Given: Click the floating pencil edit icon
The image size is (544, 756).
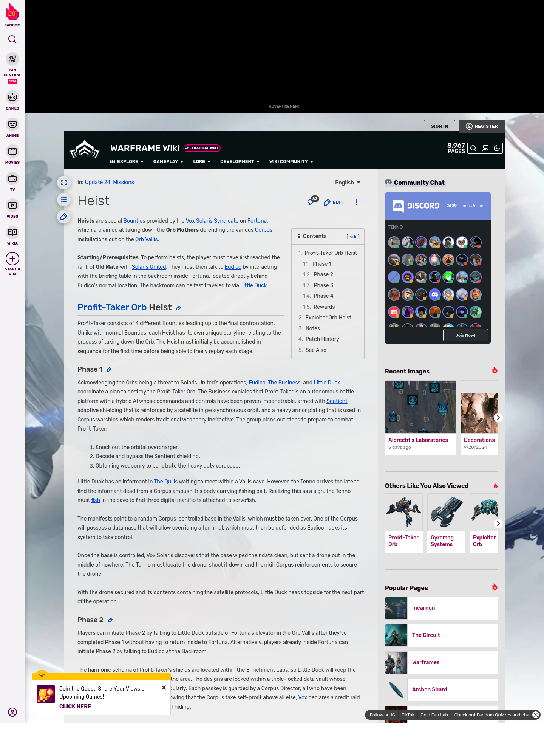Looking at the screenshot, I should (x=64, y=217).
